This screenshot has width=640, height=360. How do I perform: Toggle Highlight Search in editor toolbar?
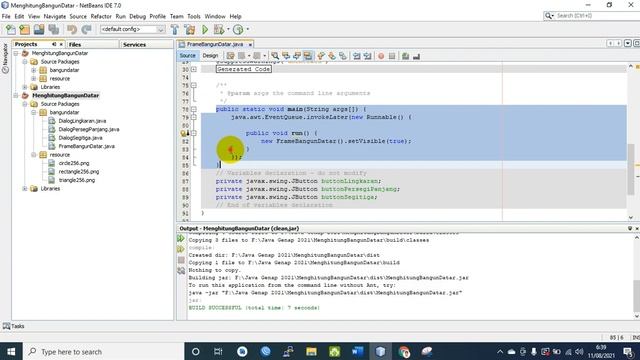308,56
